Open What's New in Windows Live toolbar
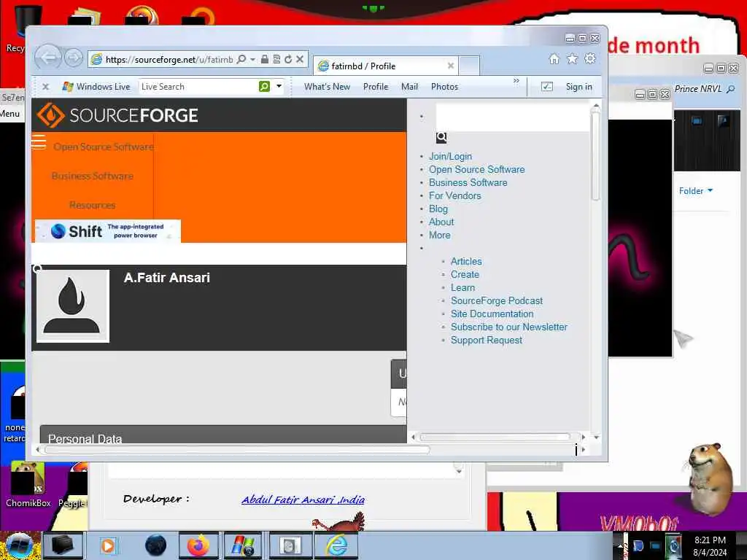 pyautogui.click(x=328, y=87)
